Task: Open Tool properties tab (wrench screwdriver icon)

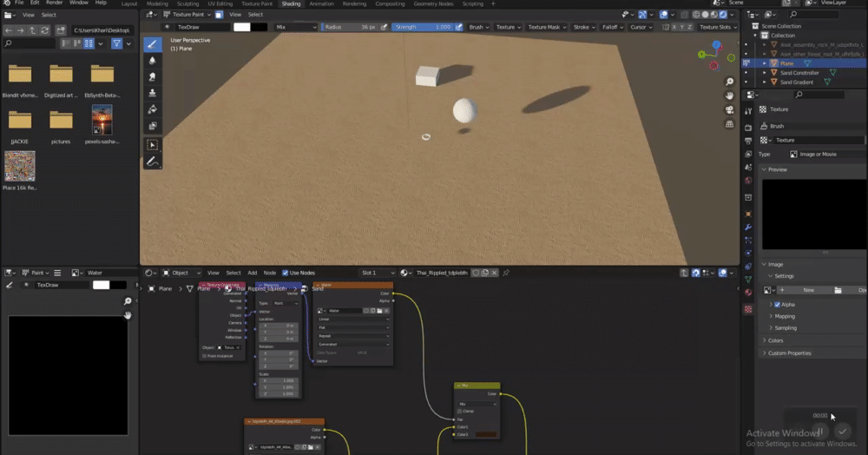Action: 748,111
